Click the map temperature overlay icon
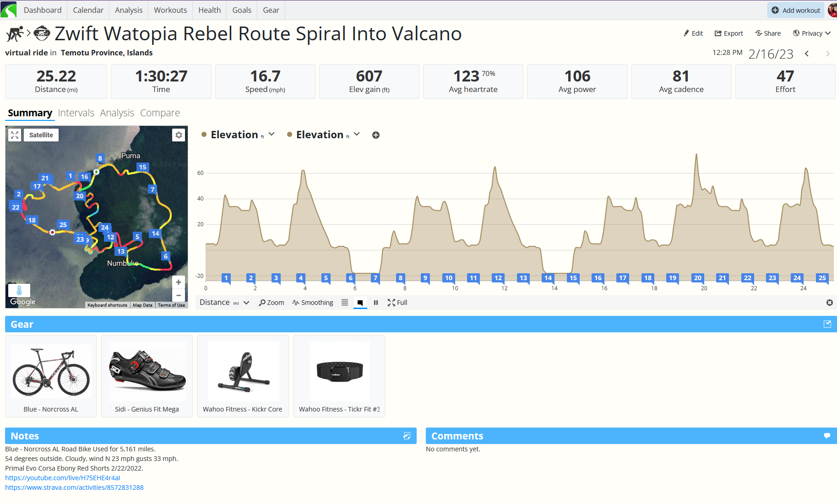 (19, 290)
